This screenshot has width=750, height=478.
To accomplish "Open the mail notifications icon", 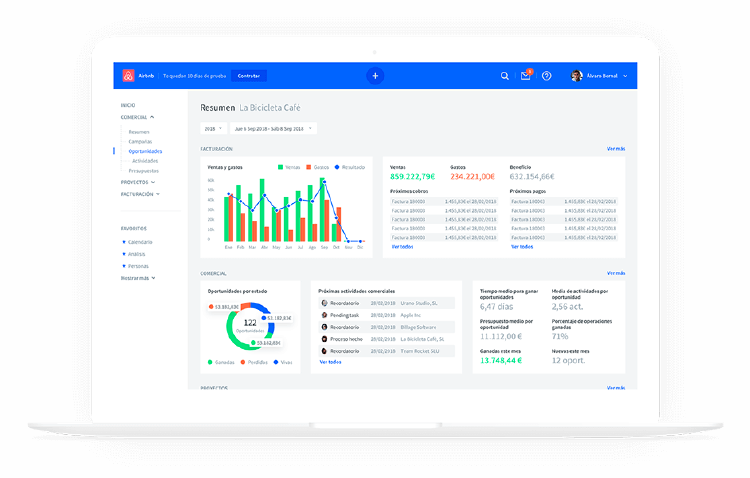I will (526, 76).
